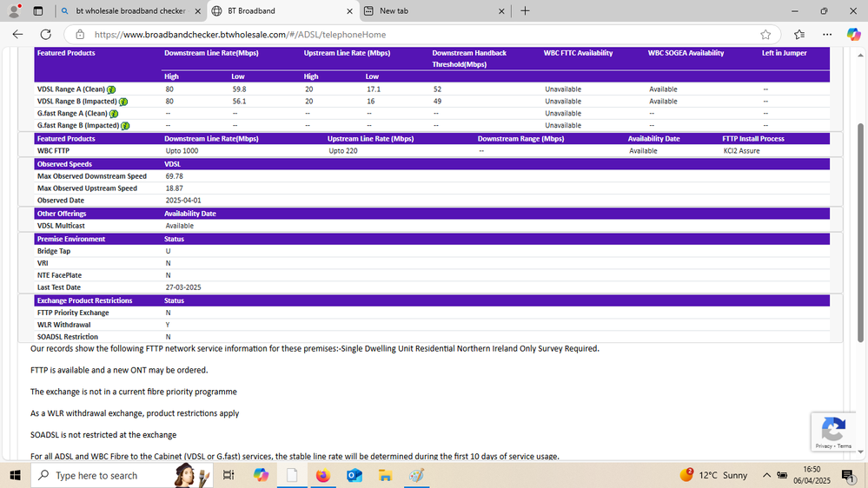This screenshot has height=488, width=868.
Task: Open Firefox from the taskbar
Action: pos(323,475)
